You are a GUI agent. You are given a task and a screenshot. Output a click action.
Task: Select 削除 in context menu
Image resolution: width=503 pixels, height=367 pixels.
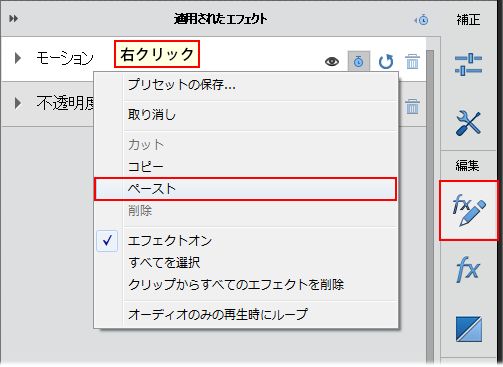[x=246, y=211]
